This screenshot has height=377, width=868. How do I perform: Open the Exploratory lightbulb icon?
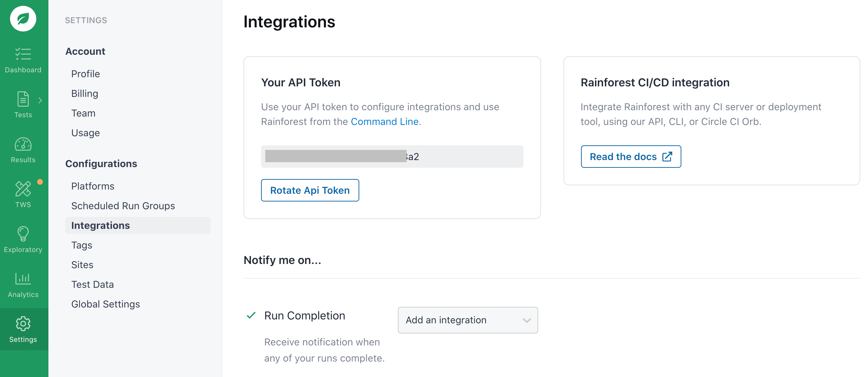(x=23, y=234)
